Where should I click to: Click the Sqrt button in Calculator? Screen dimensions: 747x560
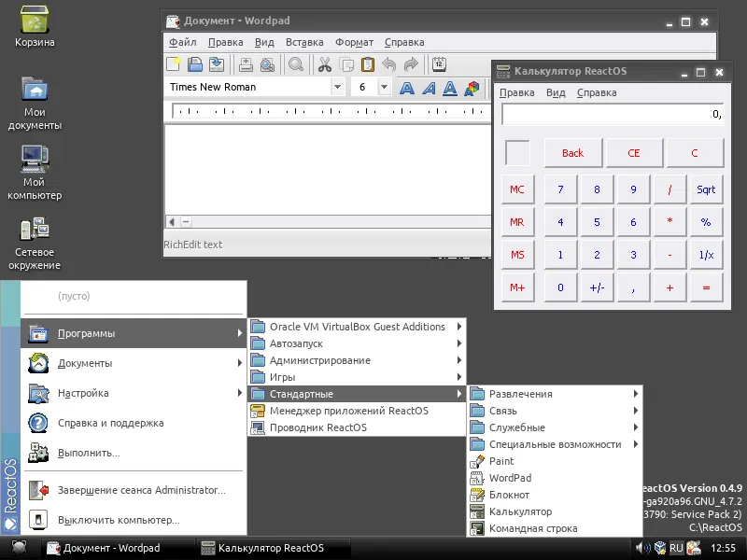point(706,189)
